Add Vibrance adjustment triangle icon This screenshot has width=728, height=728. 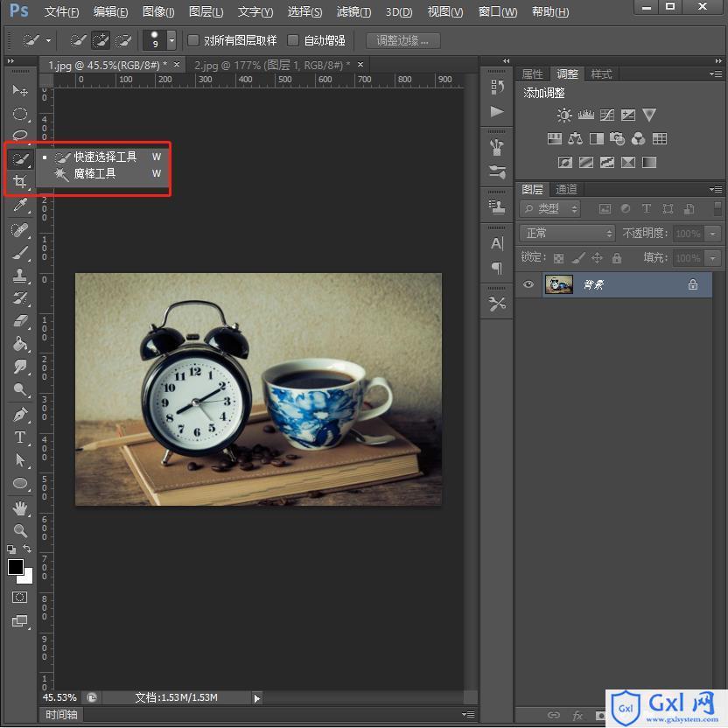tap(649, 115)
